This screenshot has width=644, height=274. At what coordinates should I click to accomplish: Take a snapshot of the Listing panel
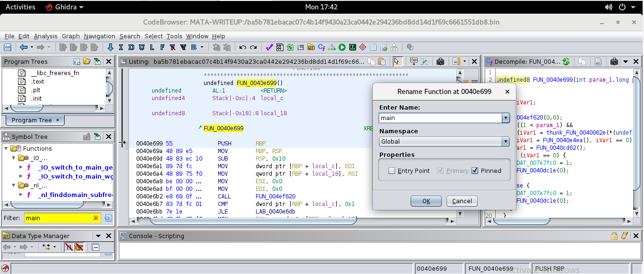click(x=440, y=61)
